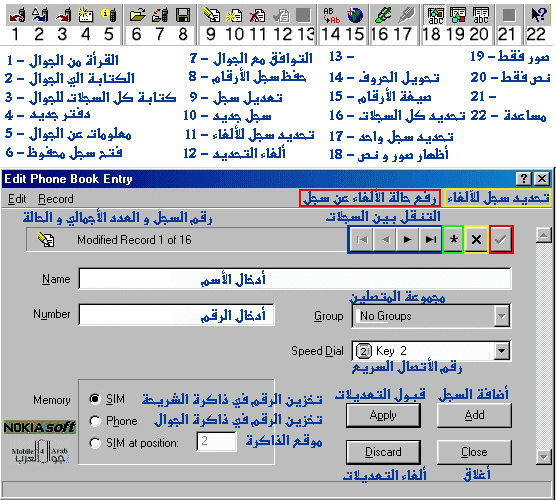The width and height of the screenshot is (556, 500).
Task: Click the Apply button
Action: 383,415
